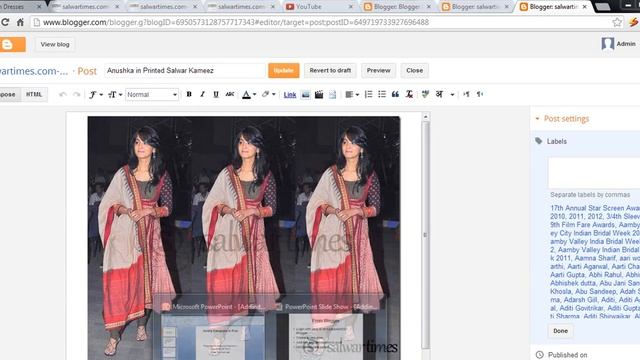640x360 pixels.
Task: Click the Published on clock icon
Action: coord(539,355)
